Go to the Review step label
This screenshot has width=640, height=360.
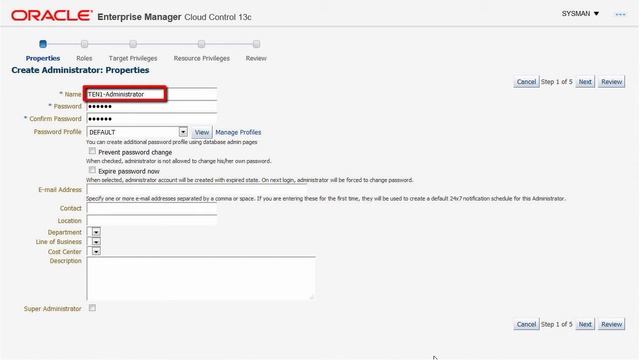click(256, 58)
